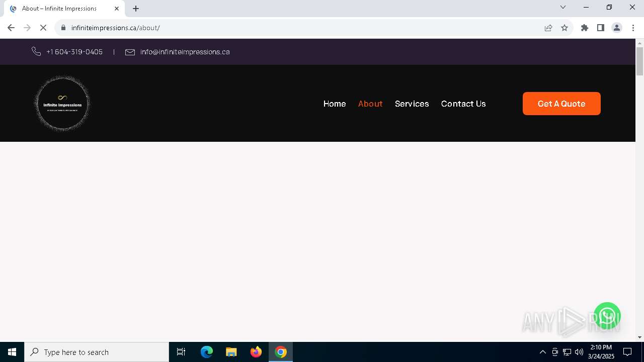Open the notifications action center
644x362 pixels.
[627, 352]
